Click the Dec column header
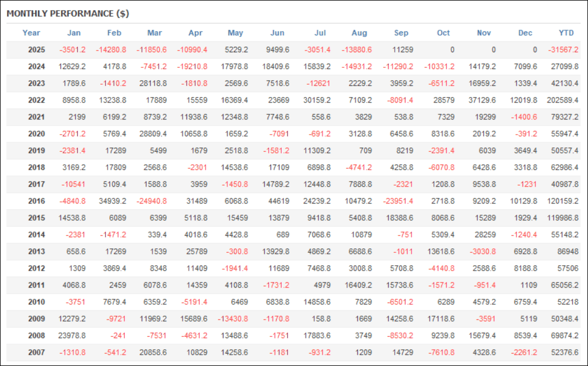Image resolution: width=588 pixels, height=366 pixels. (525, 33)
